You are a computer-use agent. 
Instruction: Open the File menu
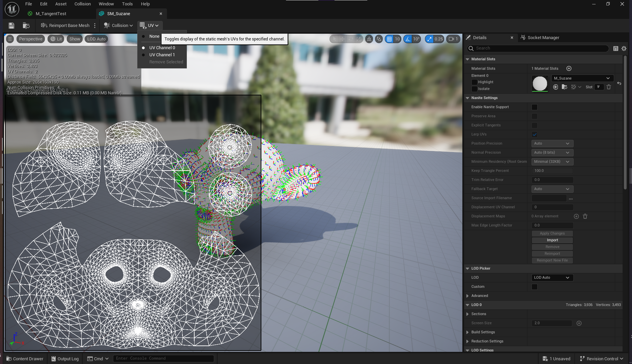click(29, 4)
